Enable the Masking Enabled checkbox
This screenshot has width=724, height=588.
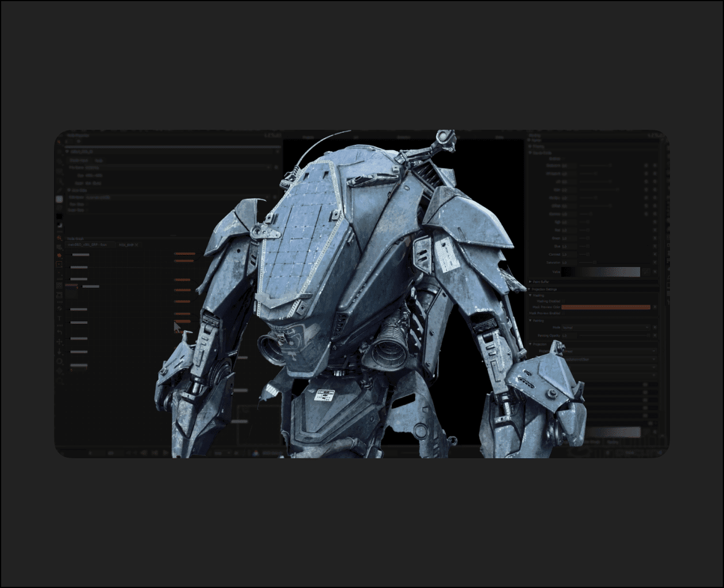pyautogui.click(x=564, y=301)
